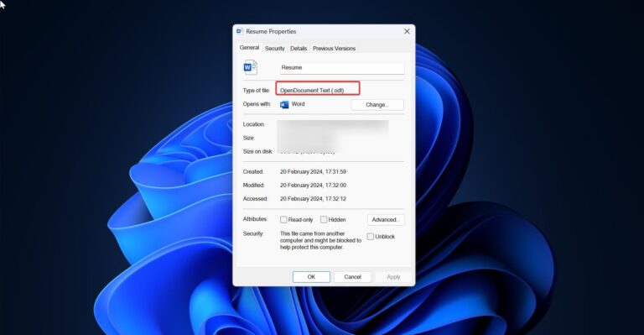Viewport: 644px width, 335px height.
Task: Switch to the General tab
Action: pos(249,48)
